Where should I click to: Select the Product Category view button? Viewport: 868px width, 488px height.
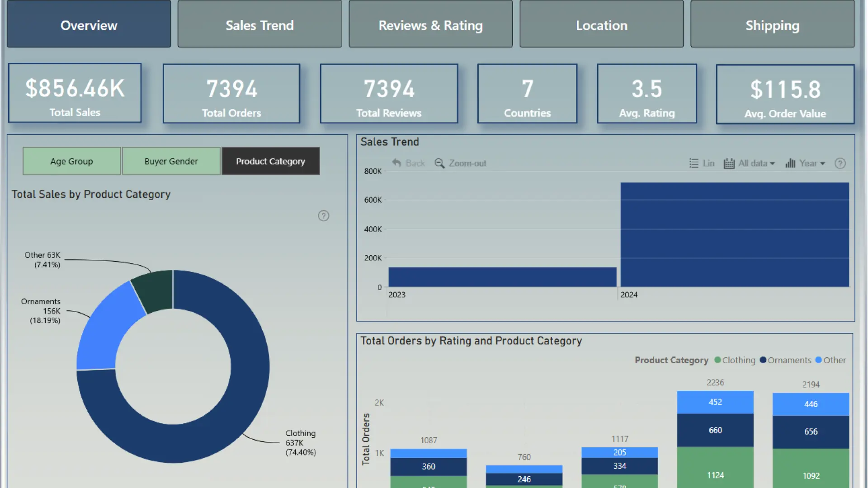click(x=270, y=161)
